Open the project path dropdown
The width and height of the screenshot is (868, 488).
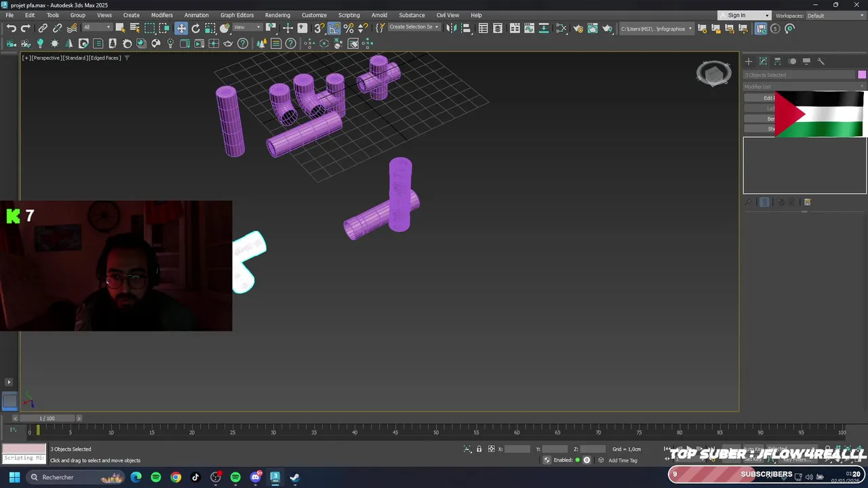(656, 28)
